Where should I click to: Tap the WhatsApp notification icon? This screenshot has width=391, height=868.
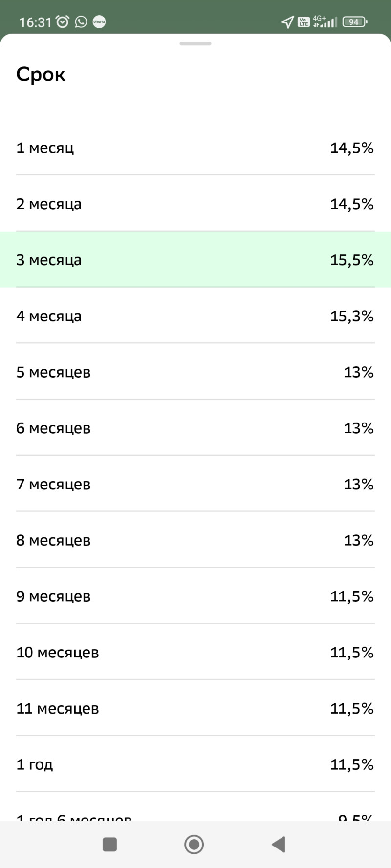(x=81, y=22)
